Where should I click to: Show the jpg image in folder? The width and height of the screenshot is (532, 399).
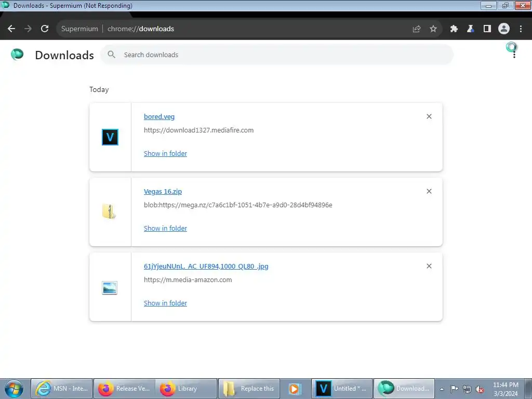[x=165, y=303]
